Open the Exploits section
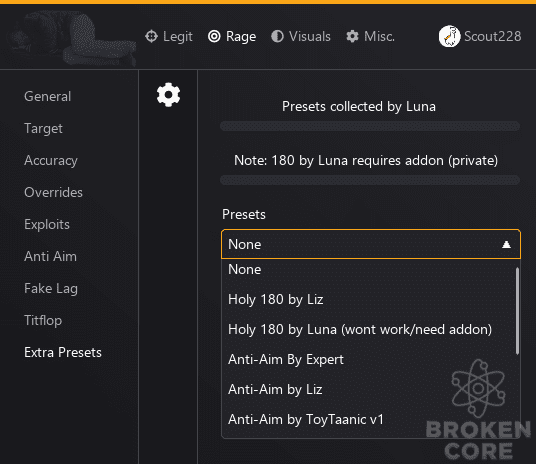The width and height of the screenshot is (536, 464). [x=47, y=225]
